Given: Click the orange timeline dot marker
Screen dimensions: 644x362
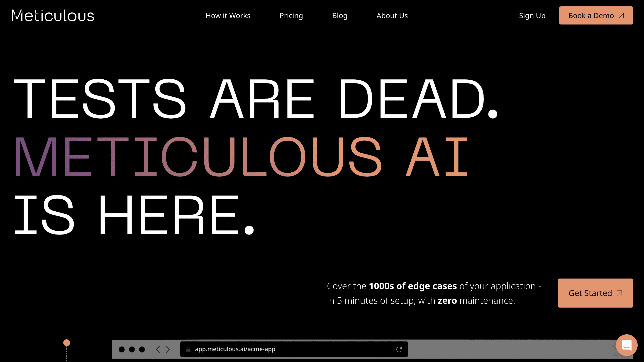Looking at the screenshot, I should pyautogui.click(x=66, y=342).
